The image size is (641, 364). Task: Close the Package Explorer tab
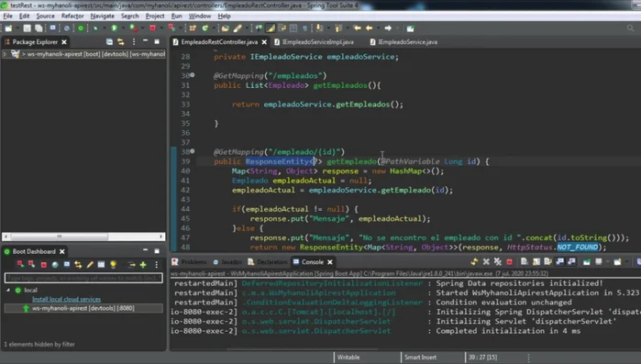(x=64, y=42)
